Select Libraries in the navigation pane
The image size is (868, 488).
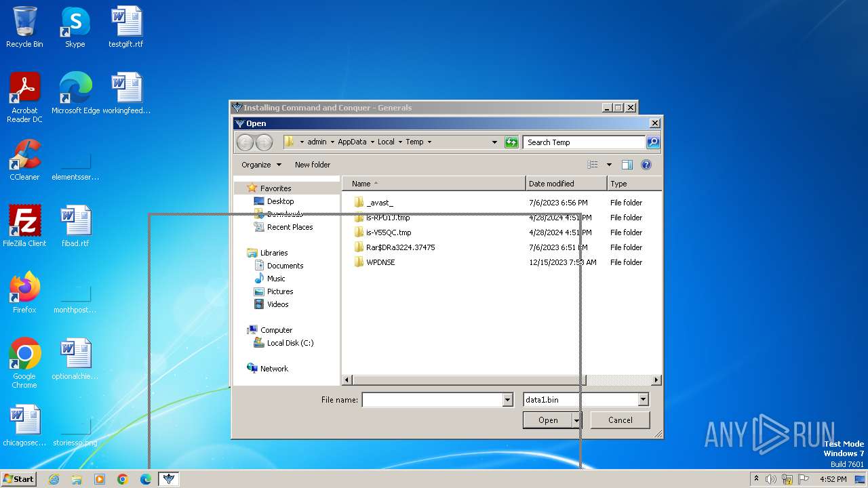[274, 253]
